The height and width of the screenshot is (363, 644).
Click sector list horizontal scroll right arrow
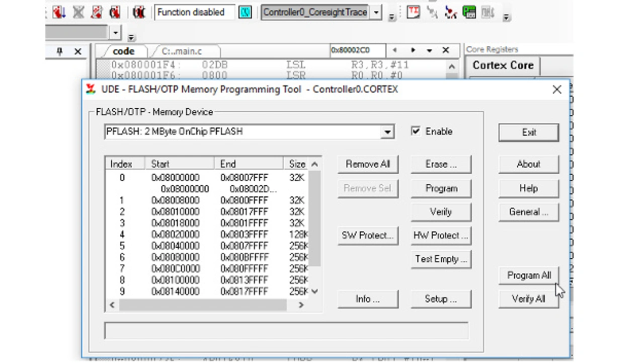pos(301,305)
